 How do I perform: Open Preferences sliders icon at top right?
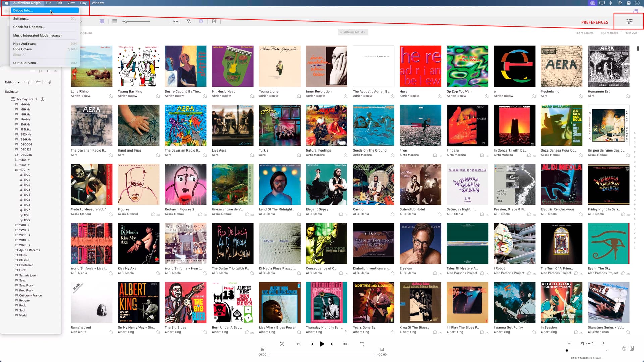click(629, 21)
